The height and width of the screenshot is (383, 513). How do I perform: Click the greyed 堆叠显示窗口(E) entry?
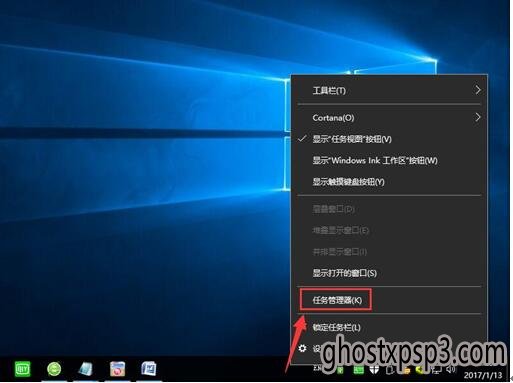point(389,230)
